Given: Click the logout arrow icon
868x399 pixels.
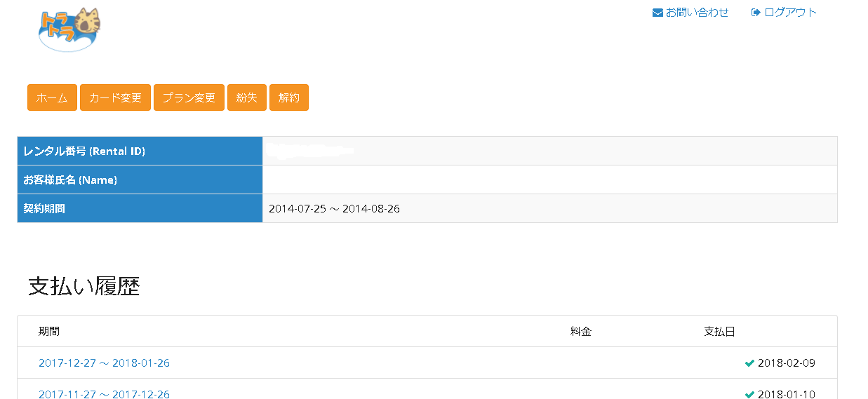Looking at the screenshot, I should 756,13.
